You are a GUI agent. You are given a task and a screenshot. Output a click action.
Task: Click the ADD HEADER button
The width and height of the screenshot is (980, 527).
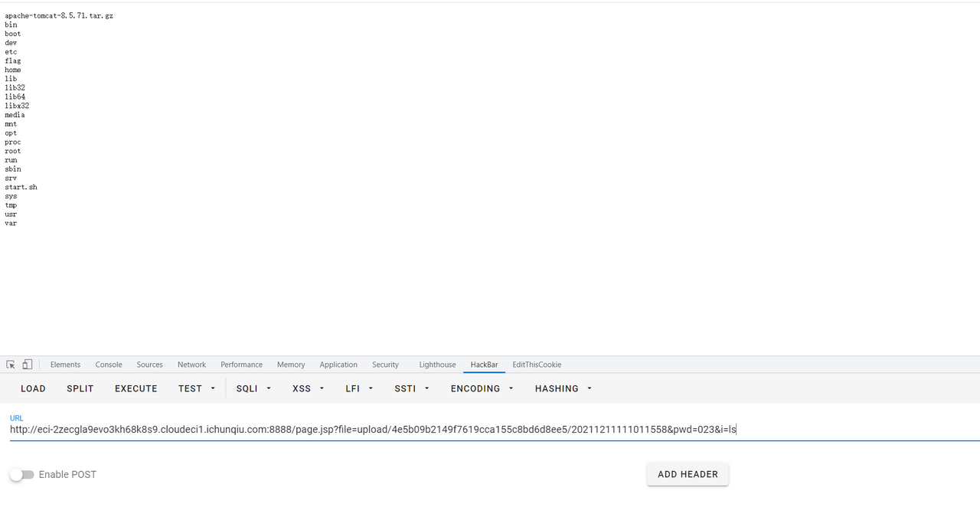[688, 474]
